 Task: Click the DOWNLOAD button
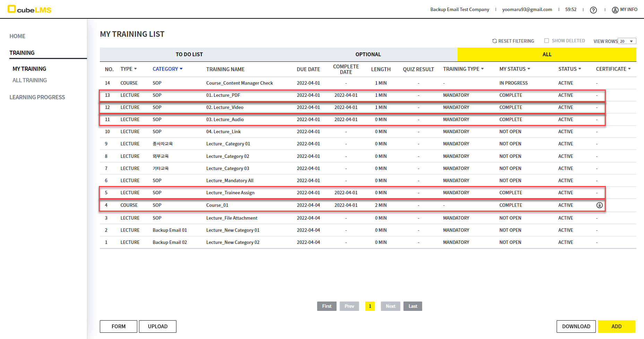[x=576, y=327]
